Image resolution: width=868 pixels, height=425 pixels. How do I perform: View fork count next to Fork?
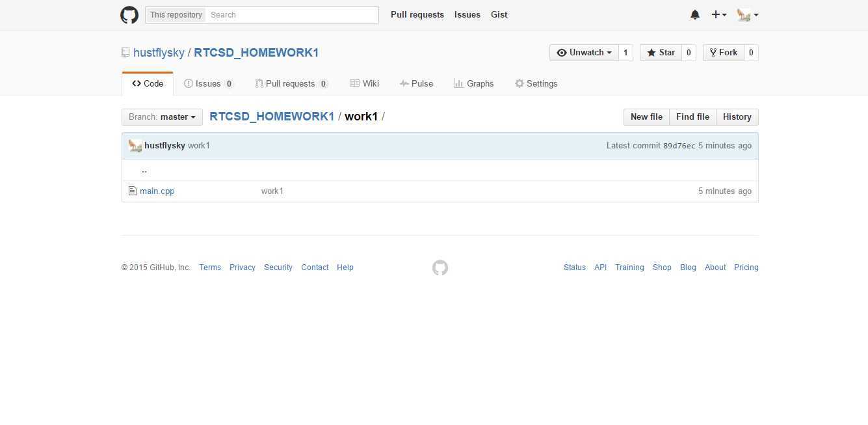751,53
